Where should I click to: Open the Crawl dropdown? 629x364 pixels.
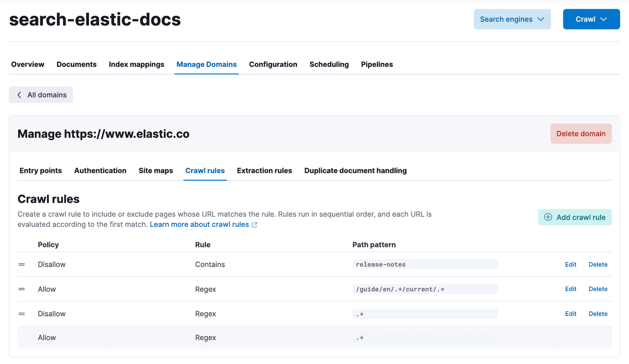point(591,19)
